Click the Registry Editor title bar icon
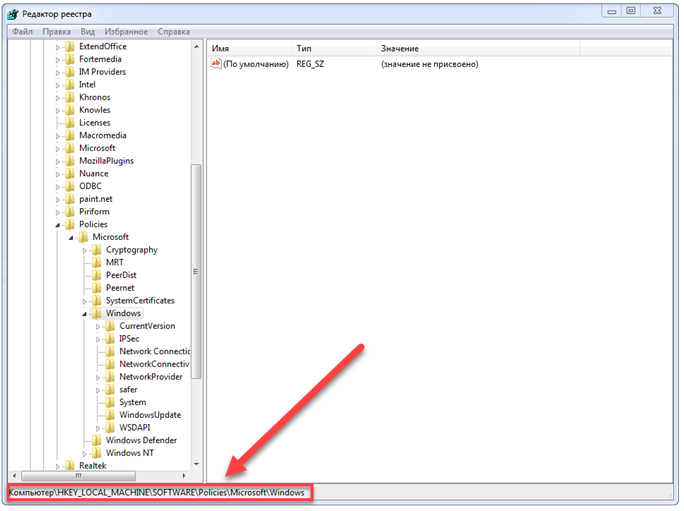The width and height of the screenshot is (684, 511). pyautogui.click(x=15, y=13)
